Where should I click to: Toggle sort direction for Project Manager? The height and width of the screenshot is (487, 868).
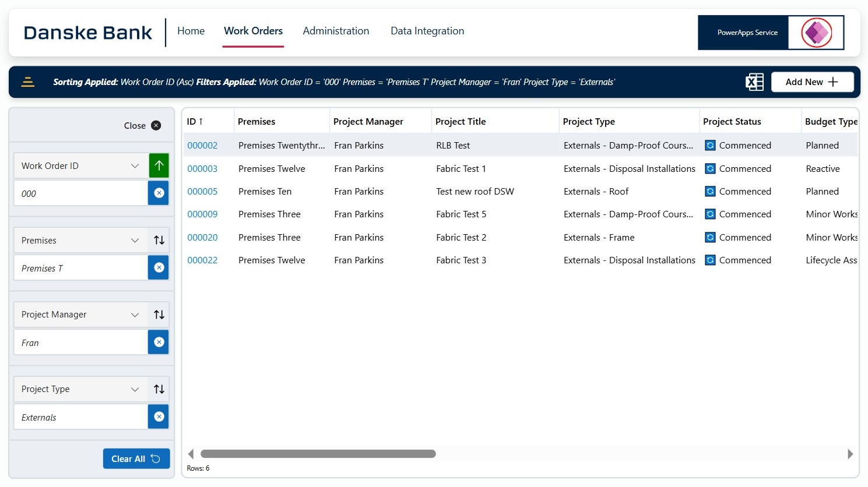point(159,314)
